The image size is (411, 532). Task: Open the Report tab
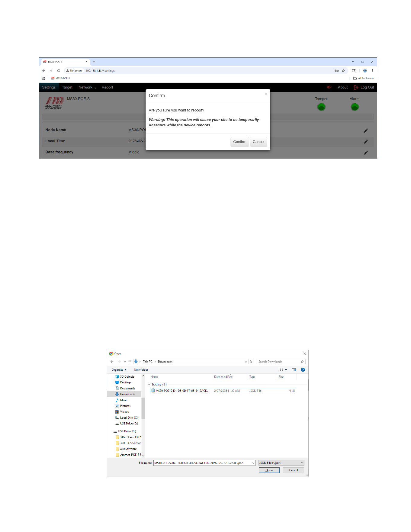(107, 87)
